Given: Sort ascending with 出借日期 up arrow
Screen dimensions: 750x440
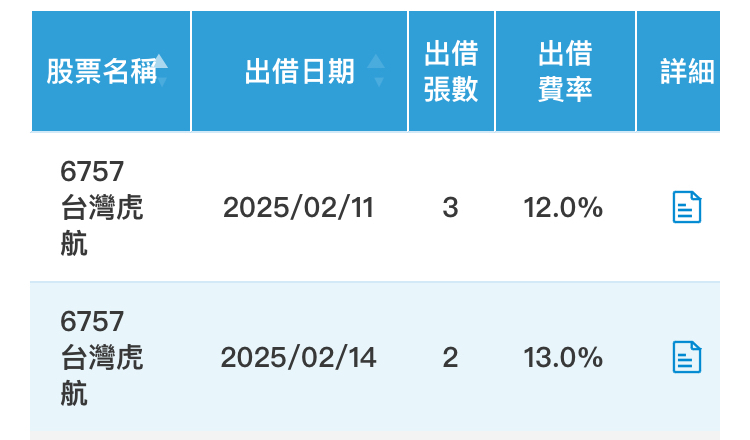Looking at the screenshot, I should point(376,63).
